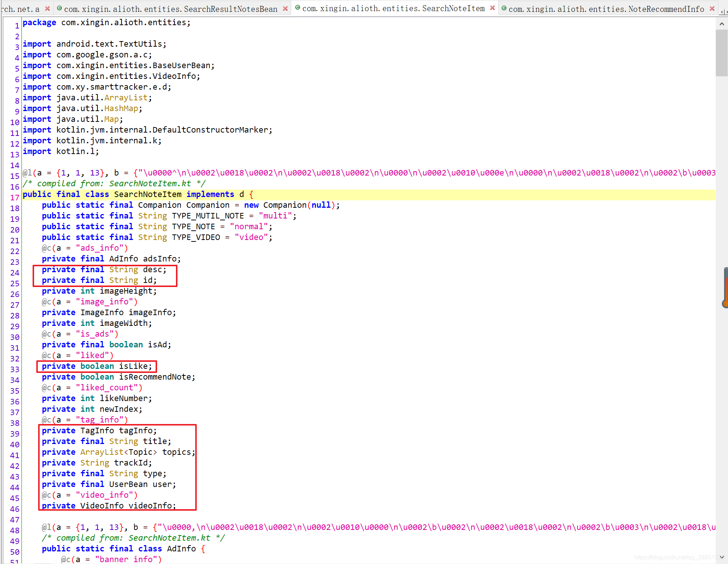This screenshot has height=564, width=728.
Task: Click the com.xy.smarttracker.e.d import
Action: [x=97, y=87]
